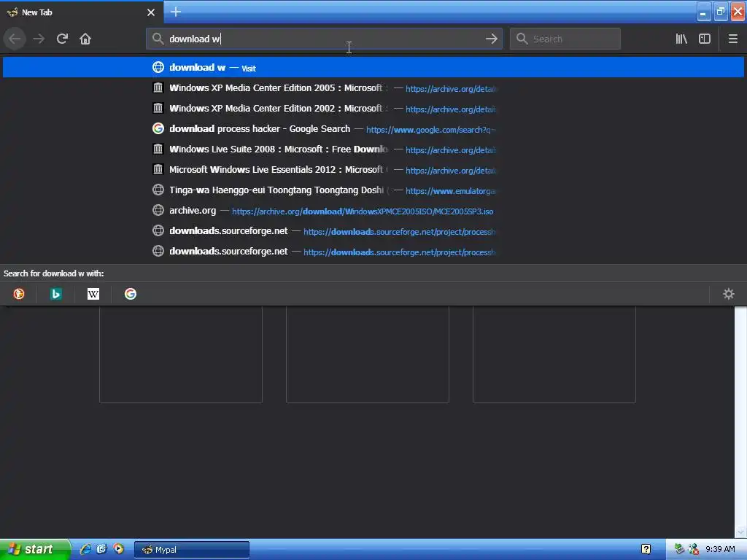Screen dimensions: 747x560
Task: Toggle the sidebar view icon
Action: pyautogui.click(x=705, y=39)
